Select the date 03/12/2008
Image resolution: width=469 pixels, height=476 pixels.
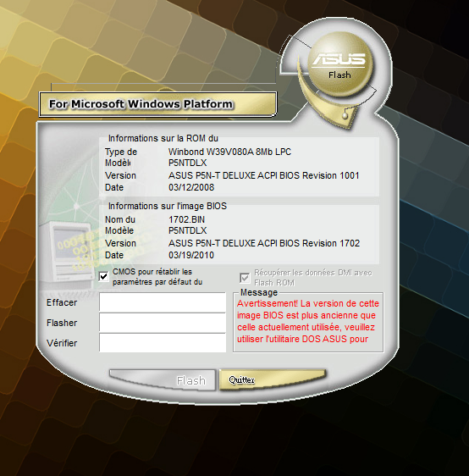tap(191, 187)
